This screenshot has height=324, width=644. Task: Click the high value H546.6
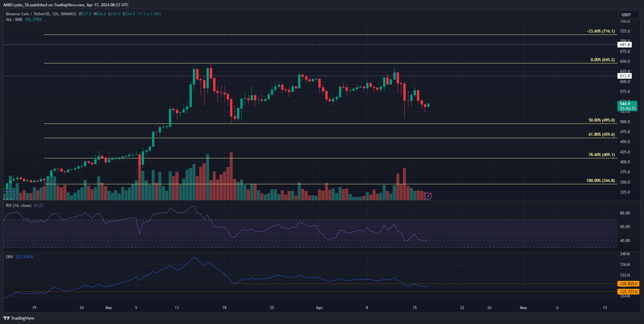(x=100, y=14)
